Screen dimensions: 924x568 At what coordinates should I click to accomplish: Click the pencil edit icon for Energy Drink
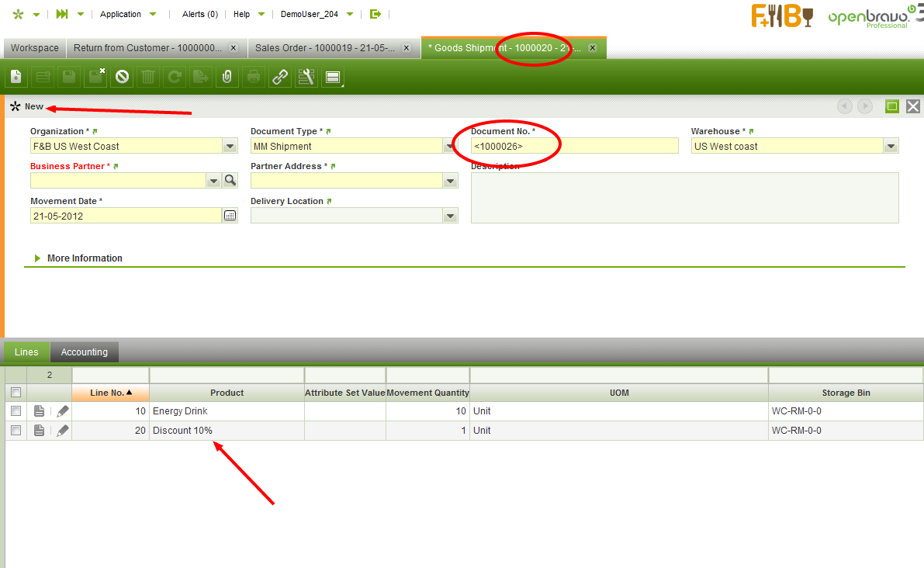point(63,411)
